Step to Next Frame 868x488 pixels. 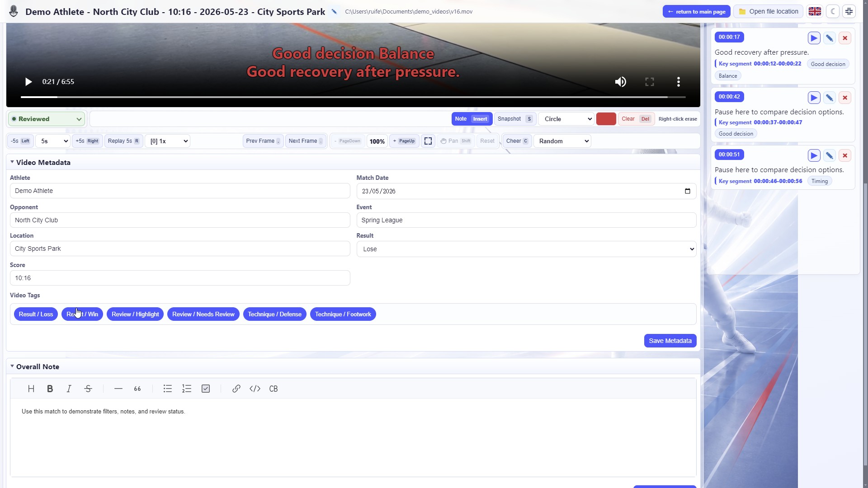point(306,141)
